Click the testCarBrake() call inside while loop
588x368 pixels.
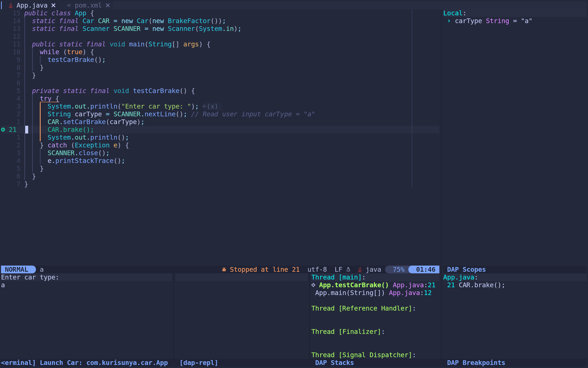(76, 60)
